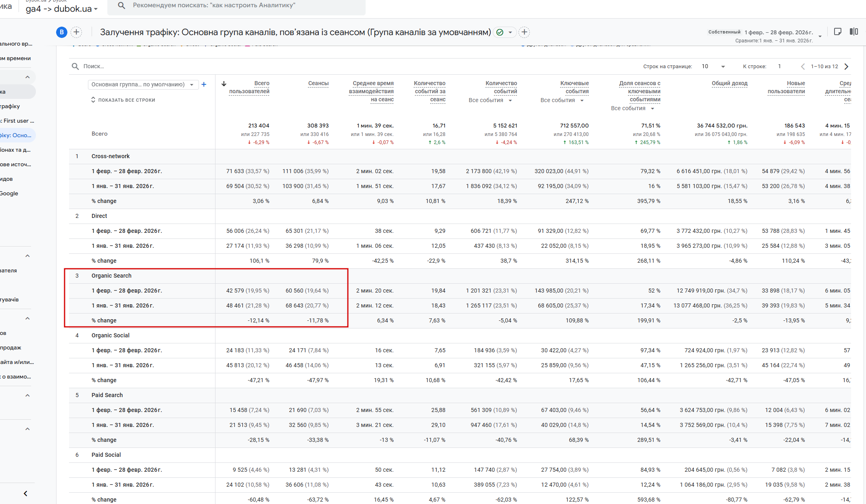The width and height of the screenshot is (866, 504).
Task: Open the Google sidebar menu item
Action: coord(9,193)
